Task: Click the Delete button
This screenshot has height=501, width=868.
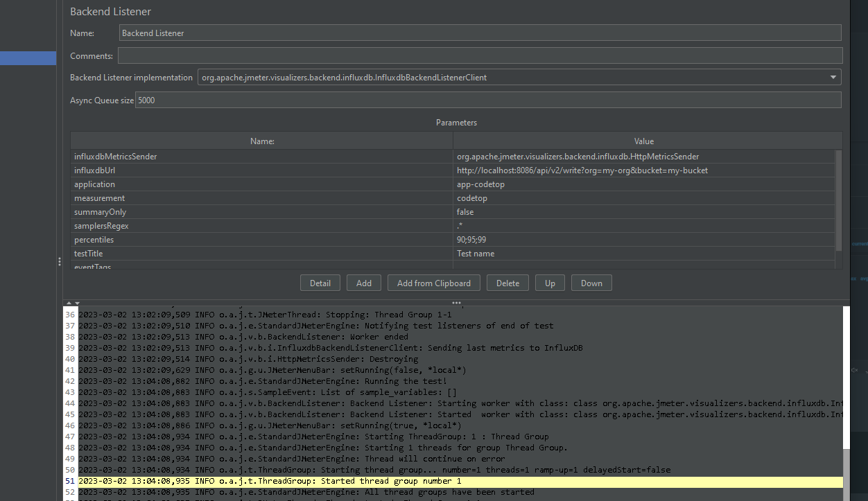Action: click(x=507, y=283)
